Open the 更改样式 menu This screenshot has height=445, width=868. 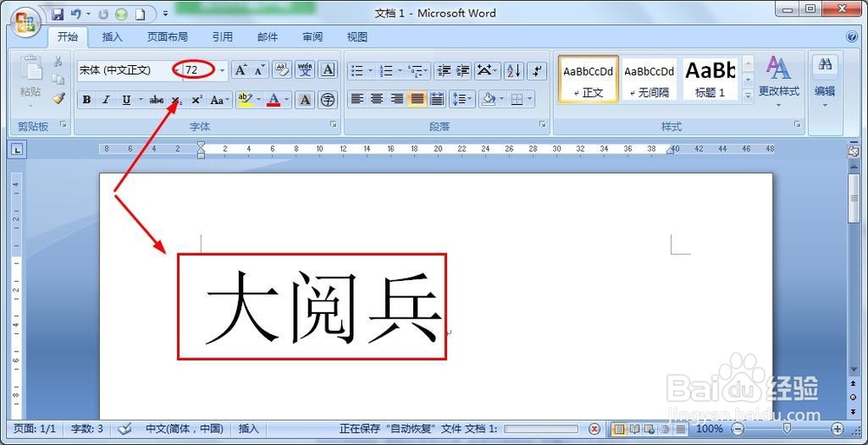pos(779,81)
